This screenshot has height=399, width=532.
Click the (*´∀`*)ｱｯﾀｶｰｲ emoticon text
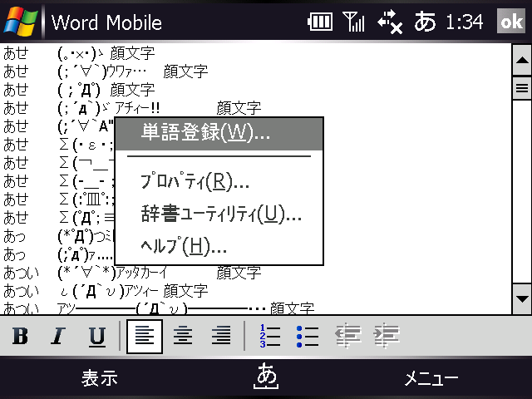click(112, 273)
